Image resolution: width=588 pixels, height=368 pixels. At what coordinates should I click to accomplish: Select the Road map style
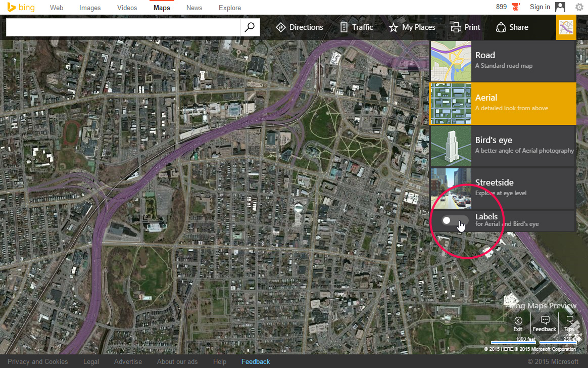503,61
